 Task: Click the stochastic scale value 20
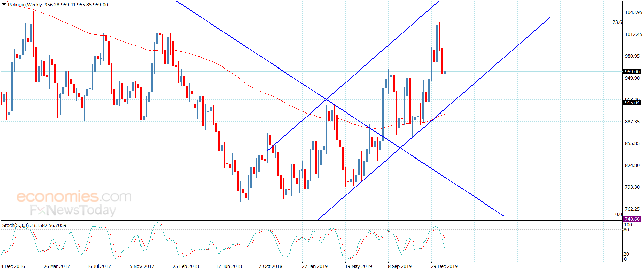626,254
